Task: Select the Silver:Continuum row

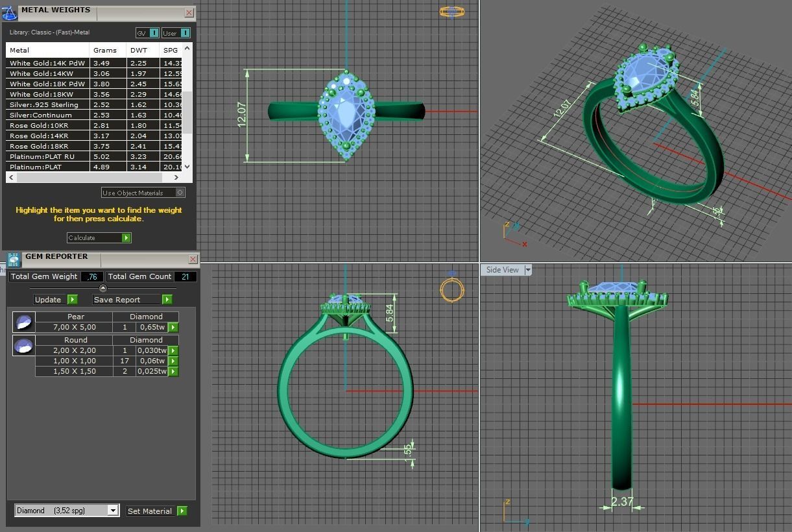Action: coord(95,115)
